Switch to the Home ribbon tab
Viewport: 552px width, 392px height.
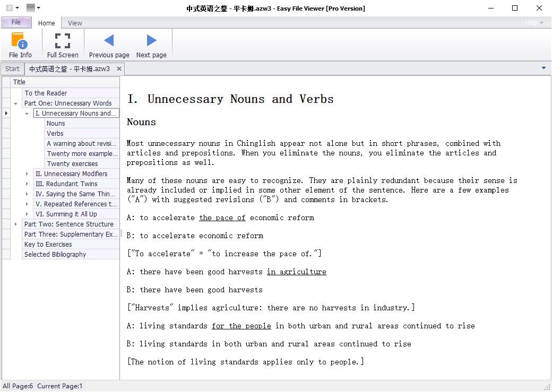[47, 23]
